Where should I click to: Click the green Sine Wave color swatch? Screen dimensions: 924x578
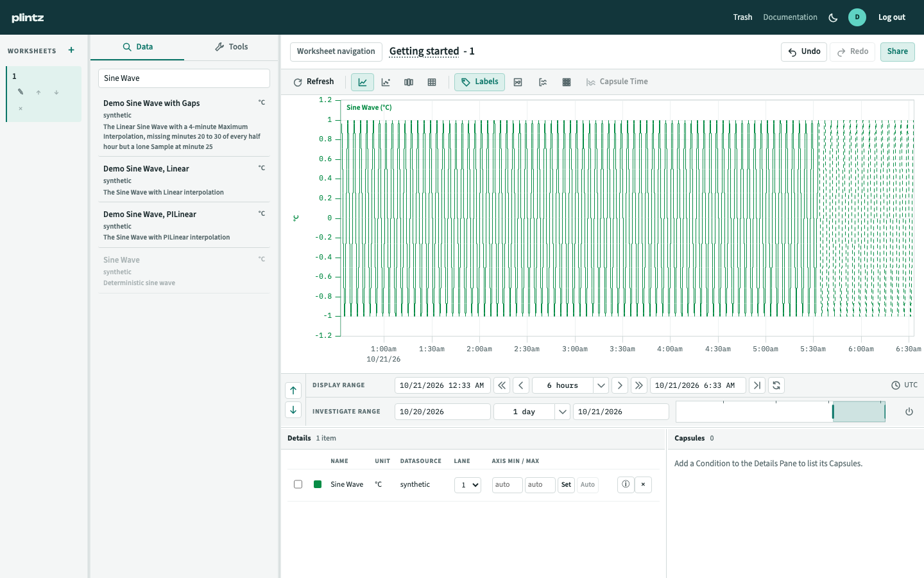tap(318, 484)
